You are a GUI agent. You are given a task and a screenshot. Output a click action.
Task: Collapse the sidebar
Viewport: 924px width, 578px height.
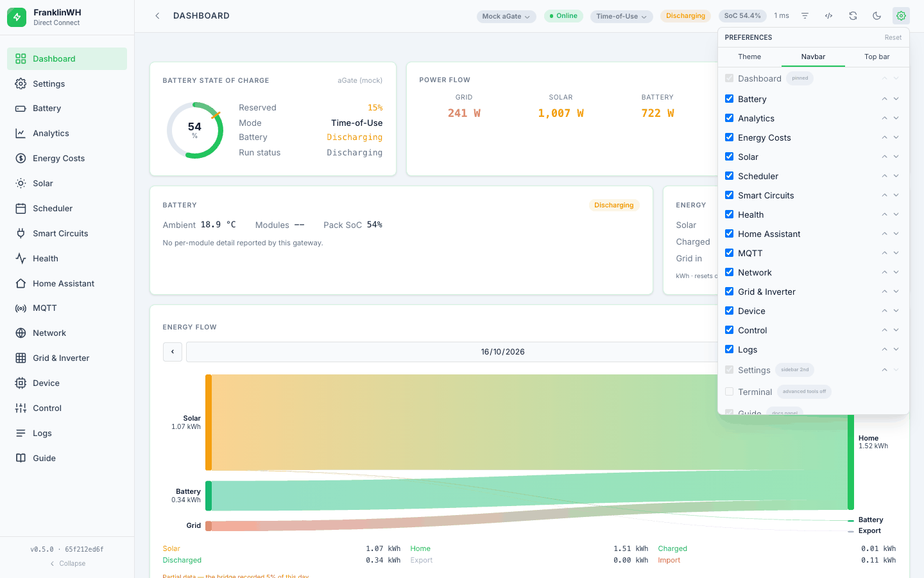(67, 563)
